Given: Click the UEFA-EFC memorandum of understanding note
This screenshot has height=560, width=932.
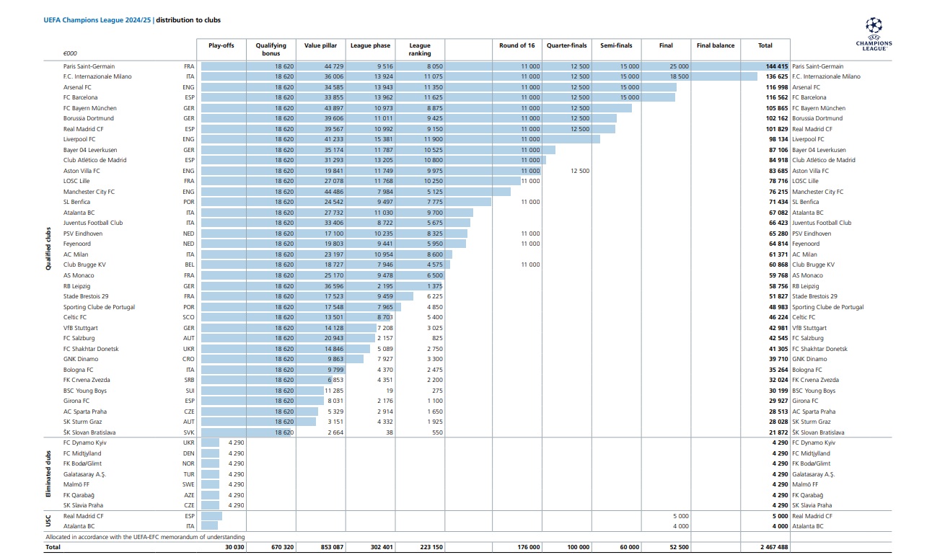Looking at the screenshot, I should tap(145, 537).
